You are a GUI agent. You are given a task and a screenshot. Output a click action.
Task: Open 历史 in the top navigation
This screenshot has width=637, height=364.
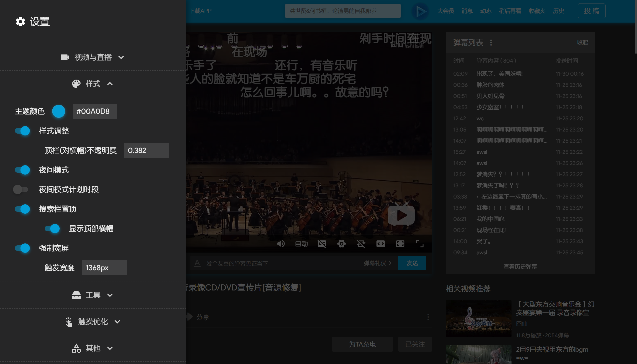[x=558, y=11]
